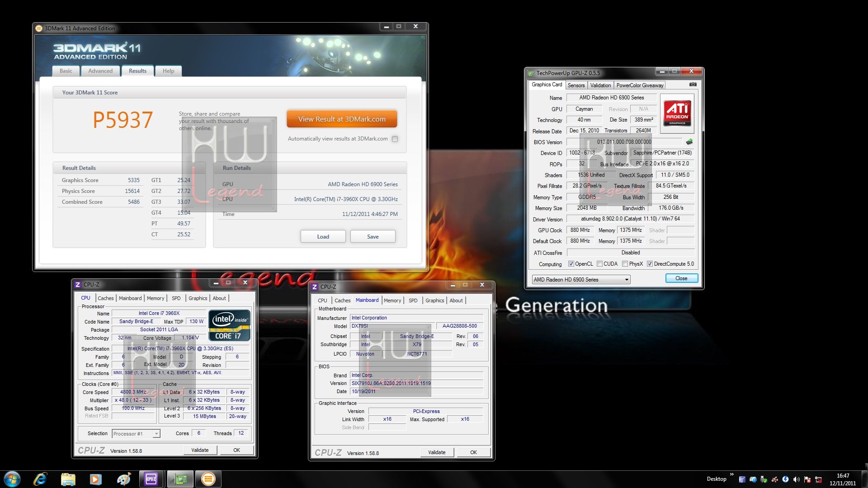Click OK in the right CPU-Z window
Image resolution: width=868 pixels, height=488 pixels.
pyautogui.click(x=473, y=452)
